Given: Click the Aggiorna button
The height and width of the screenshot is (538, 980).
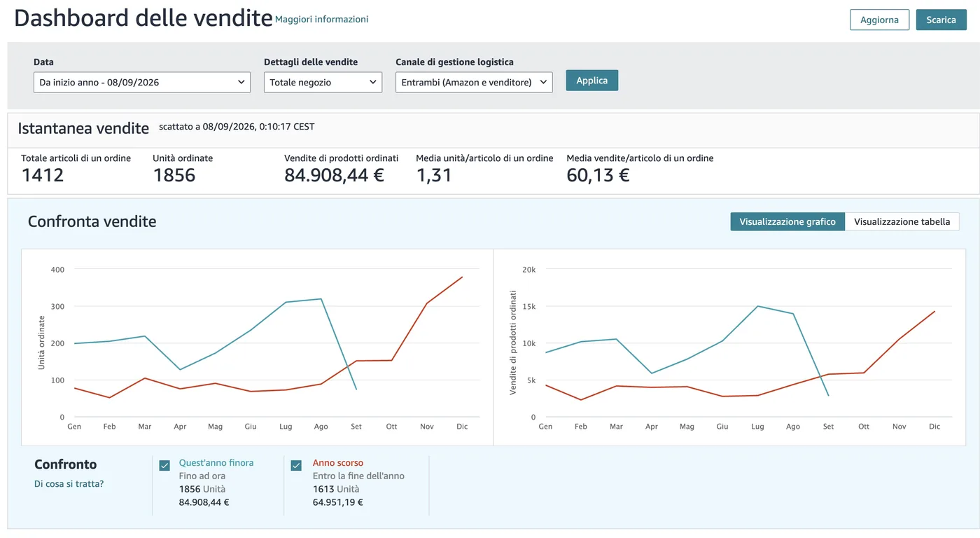Looking at the screenshot, I should [879, 20].
